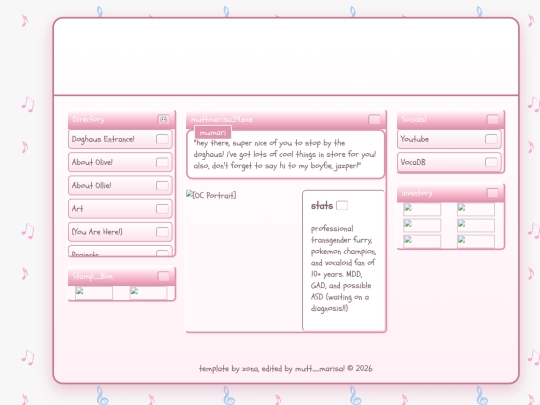Click text "pokemon champion," in stats

[x=343, y=251]
